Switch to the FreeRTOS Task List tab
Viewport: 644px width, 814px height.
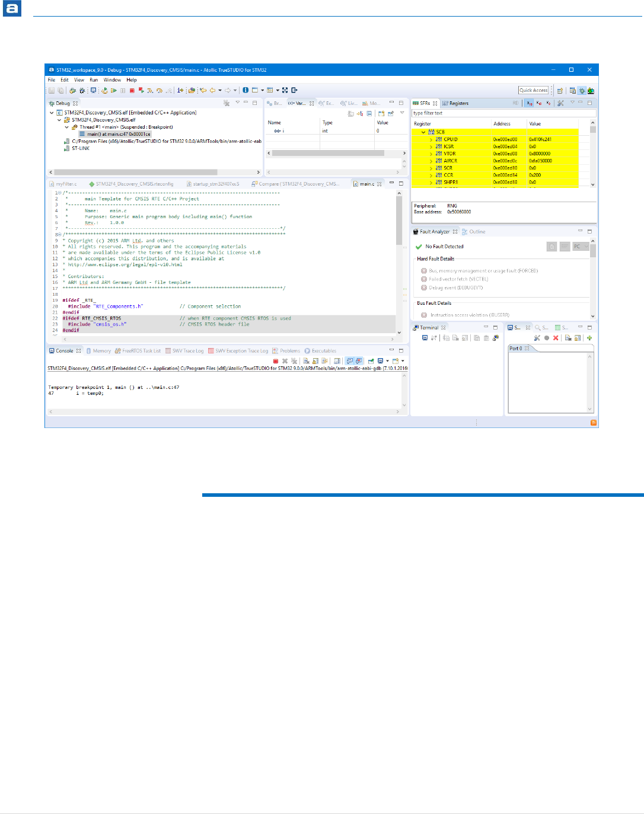point(138,351)
